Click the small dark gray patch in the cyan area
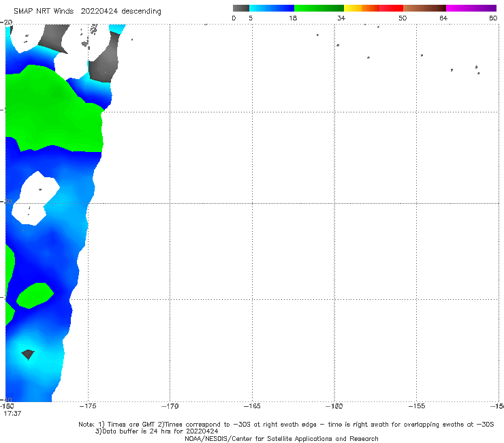 28,354
